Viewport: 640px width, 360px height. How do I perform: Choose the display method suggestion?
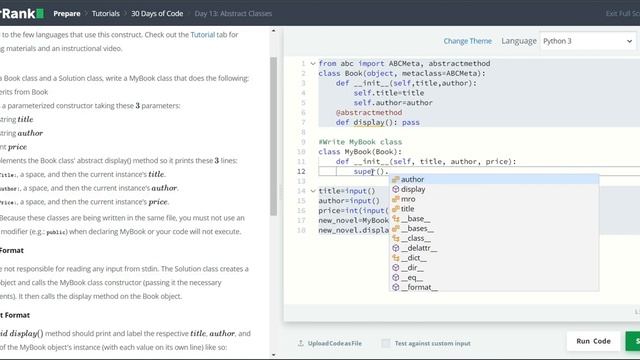494,189
